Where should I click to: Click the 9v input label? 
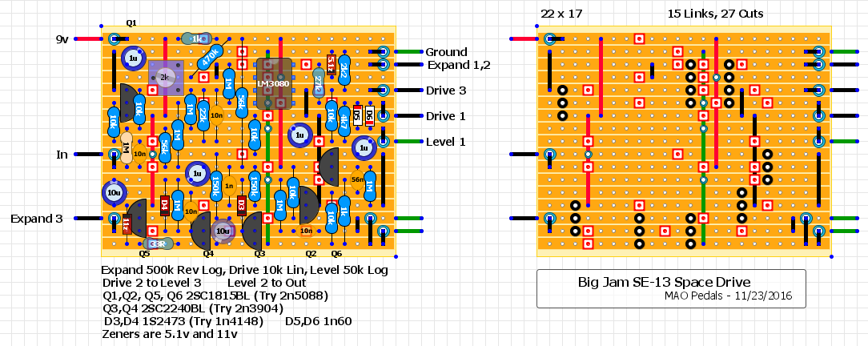(63, 38)
